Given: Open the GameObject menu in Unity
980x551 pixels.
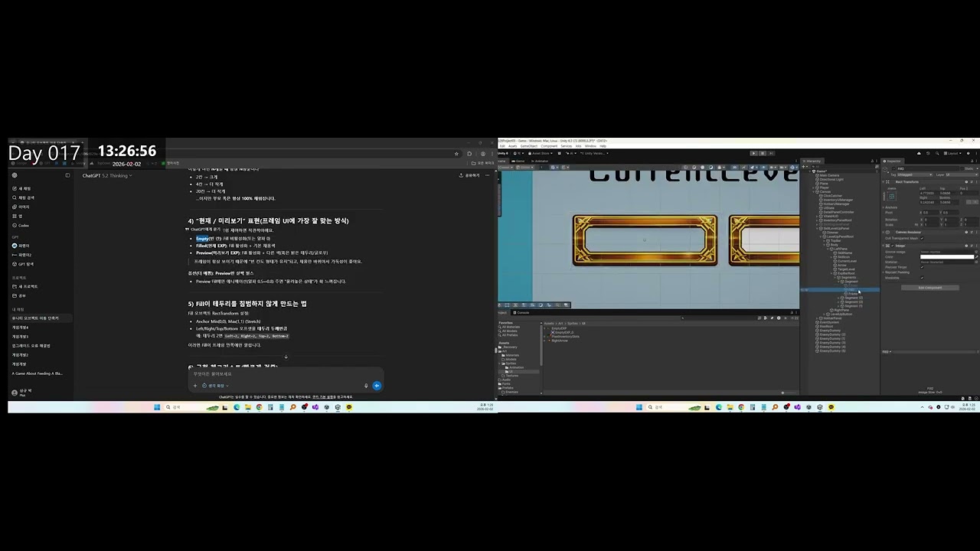Looking at the screenshot, I should (529, 146).
